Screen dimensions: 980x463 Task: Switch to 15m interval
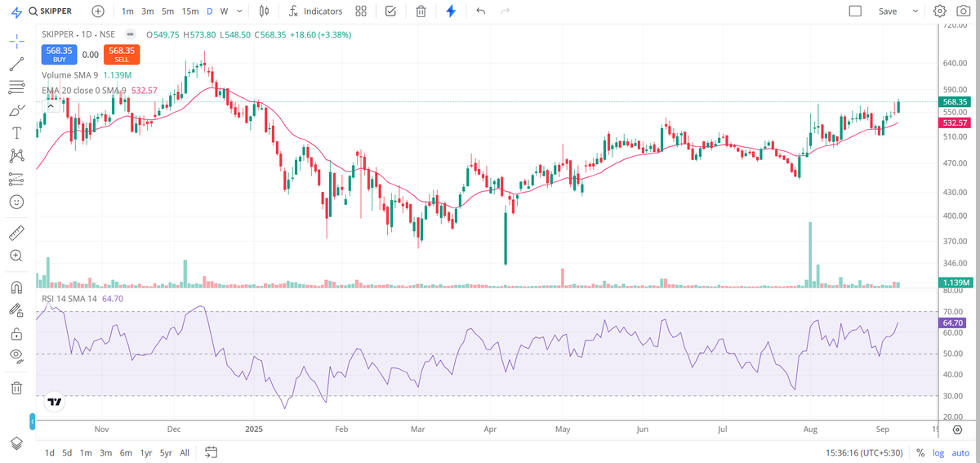pos(190,11)
